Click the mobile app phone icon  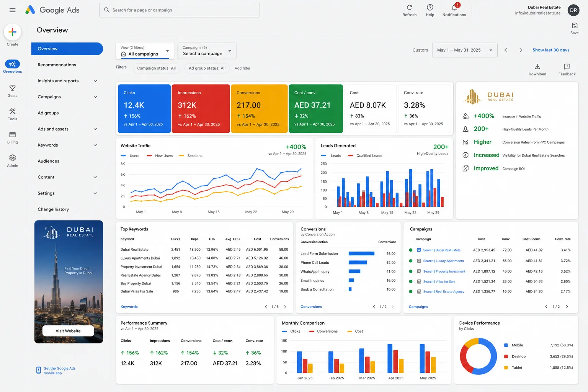click(x=39, y=370)
